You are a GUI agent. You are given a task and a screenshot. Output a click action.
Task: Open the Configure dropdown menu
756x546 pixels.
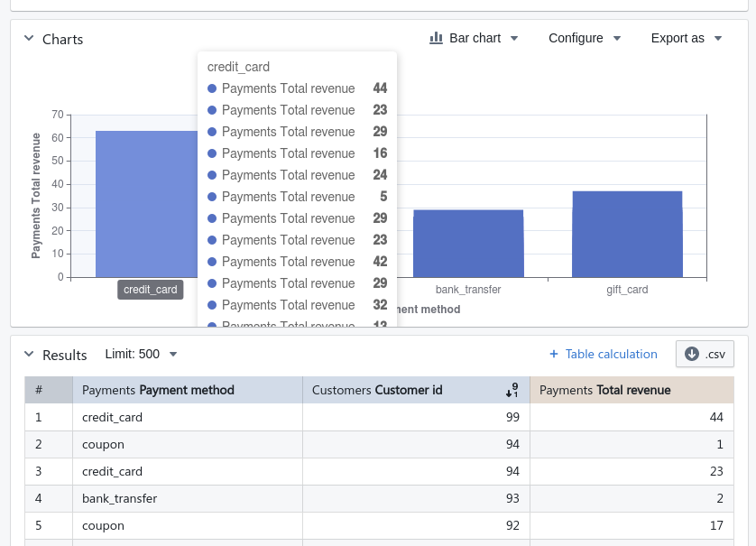(x=585, y=38)
